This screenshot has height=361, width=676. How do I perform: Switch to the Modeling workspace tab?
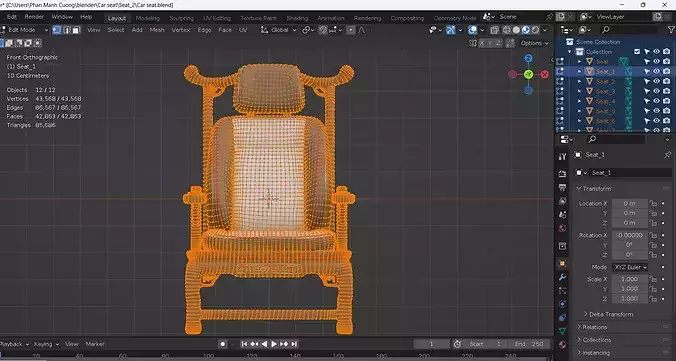click(147, 18)
